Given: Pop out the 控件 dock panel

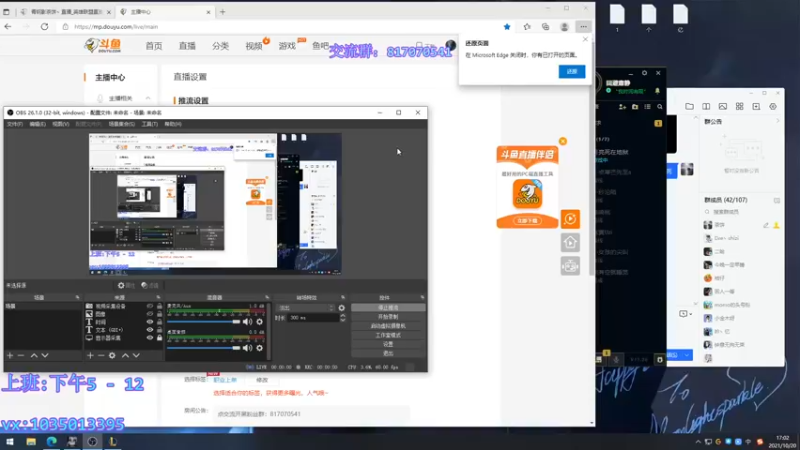Looking at the screenshot, I should (x=422, y=297).
